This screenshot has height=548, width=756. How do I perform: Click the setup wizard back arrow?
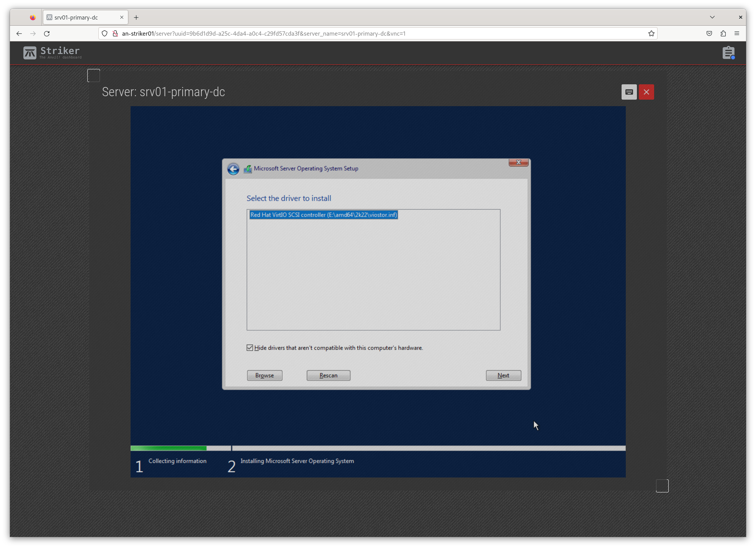(x=233, y=169)
